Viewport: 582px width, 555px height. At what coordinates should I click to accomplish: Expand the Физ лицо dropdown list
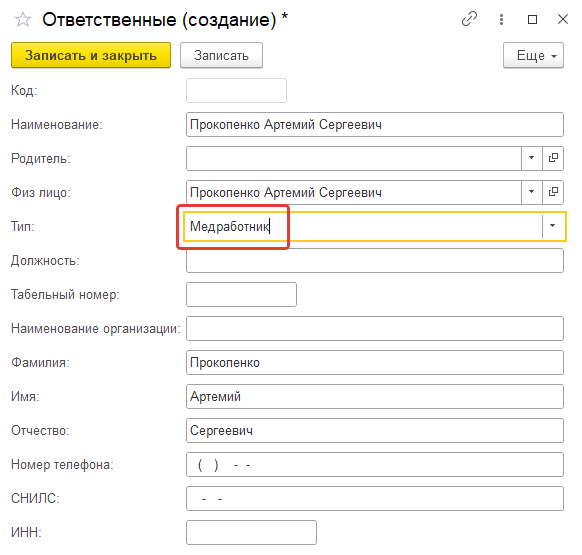532,192
